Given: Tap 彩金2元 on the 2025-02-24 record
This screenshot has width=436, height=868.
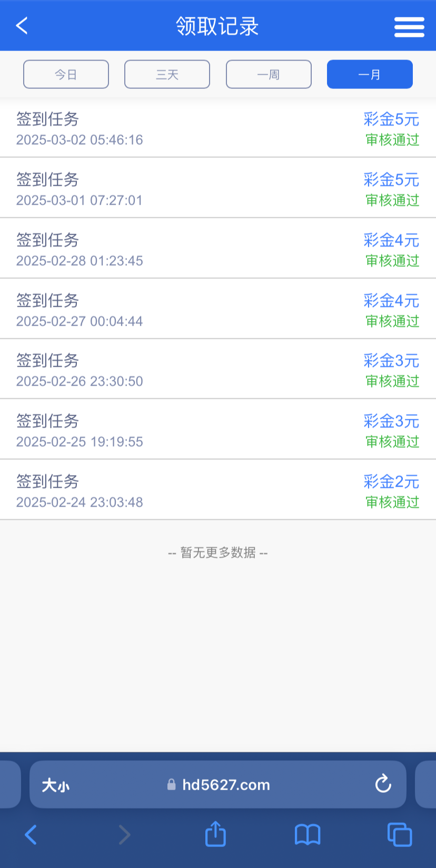Looking at the screenshot, I should coord(391,481).
